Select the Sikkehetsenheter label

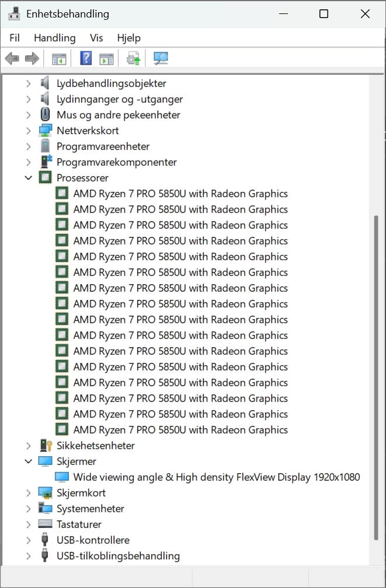95,446
